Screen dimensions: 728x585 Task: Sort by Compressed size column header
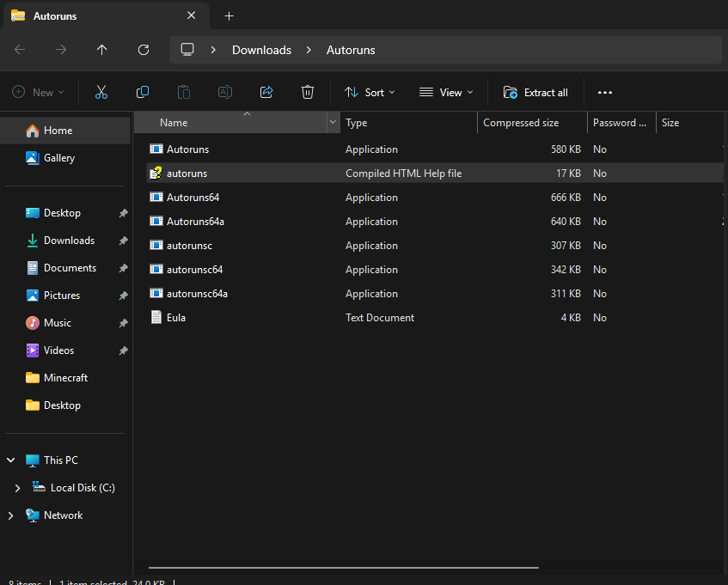[x=532, y=123]
